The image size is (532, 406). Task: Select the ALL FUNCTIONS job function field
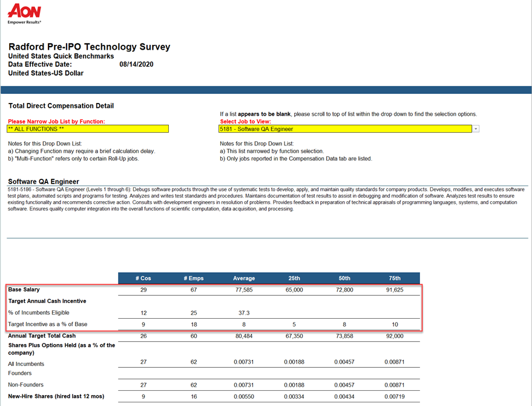pyautogui.click(x=88, y=128)
